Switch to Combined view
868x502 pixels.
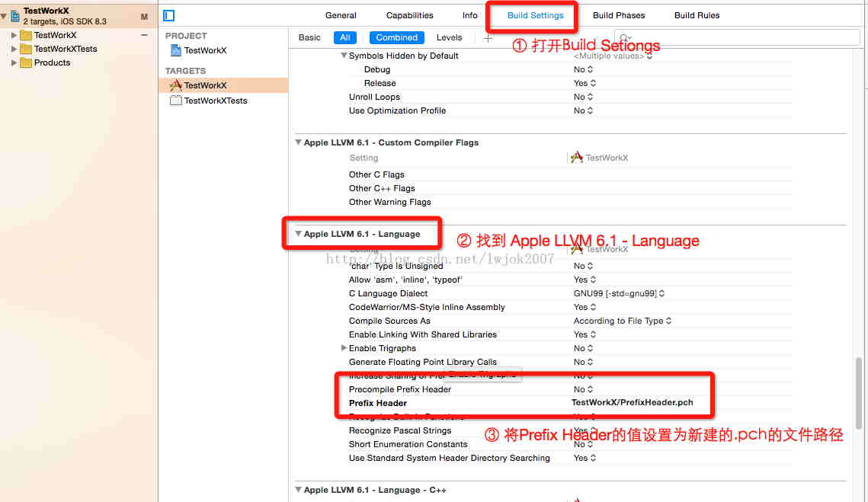(396, 37)
